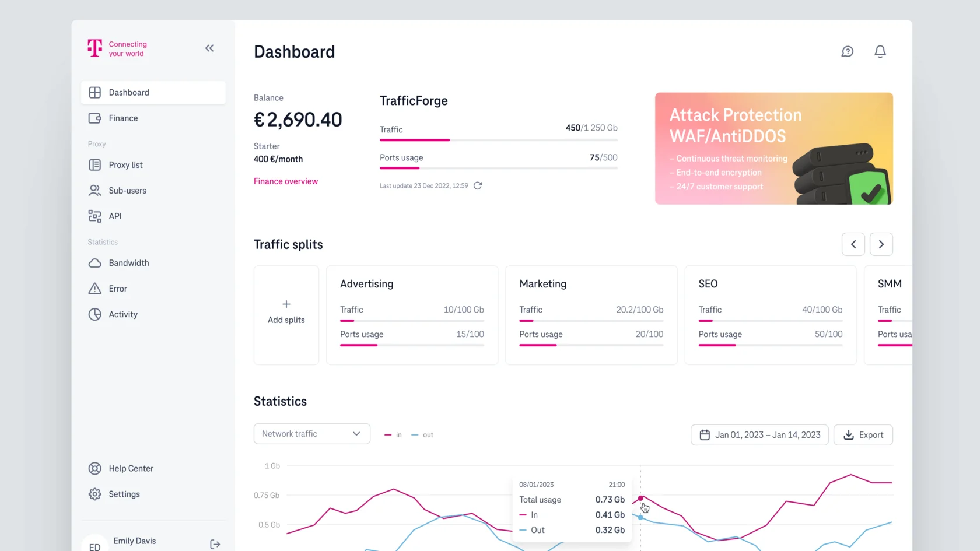
Task: Click TrafficForge Traffic progress bar
Action: click(x=499, y=140)
